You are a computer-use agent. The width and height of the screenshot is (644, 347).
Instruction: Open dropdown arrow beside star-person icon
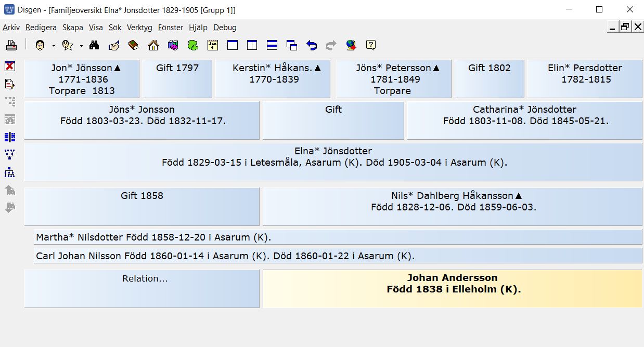[81, 46]
